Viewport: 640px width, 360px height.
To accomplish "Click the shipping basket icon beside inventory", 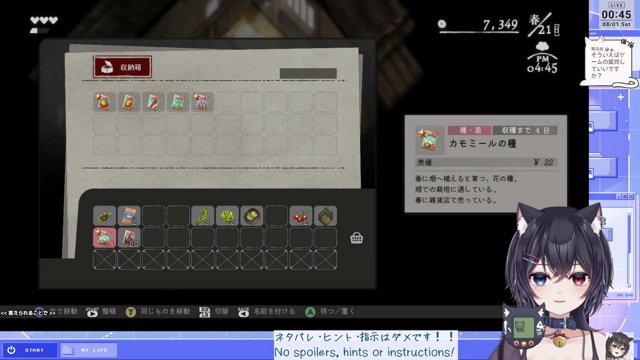I will 356,238.
